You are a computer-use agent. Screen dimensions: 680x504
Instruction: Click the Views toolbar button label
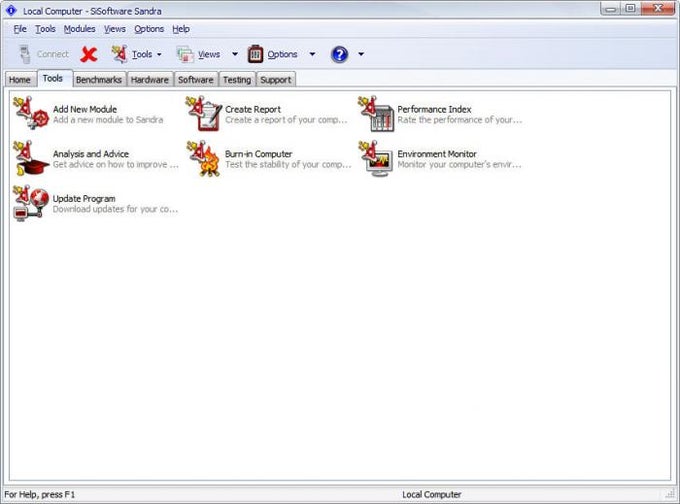[x=209, y=55]
